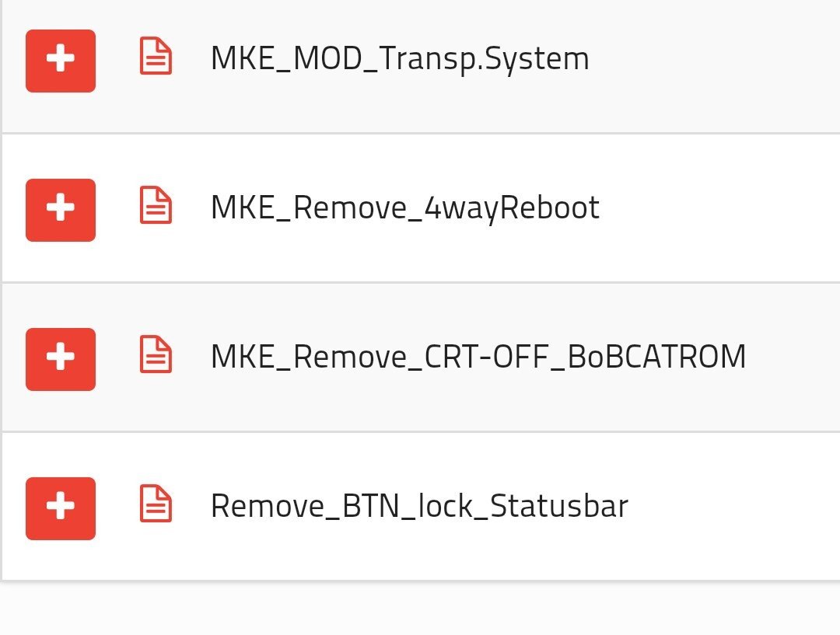The image size is (840, 635).
Task: Select empty space right of Remove_BTN_lock_Statusbar text
Action: click(734, 507)
